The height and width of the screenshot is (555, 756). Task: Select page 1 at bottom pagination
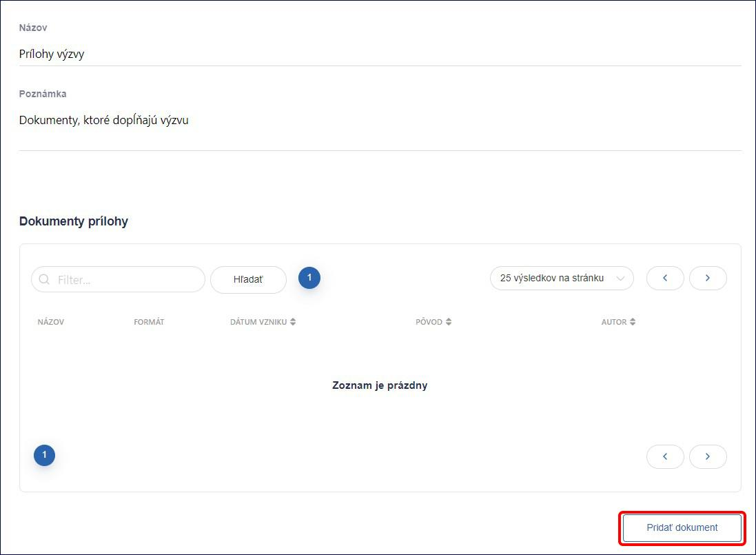[x=44, y=455]
